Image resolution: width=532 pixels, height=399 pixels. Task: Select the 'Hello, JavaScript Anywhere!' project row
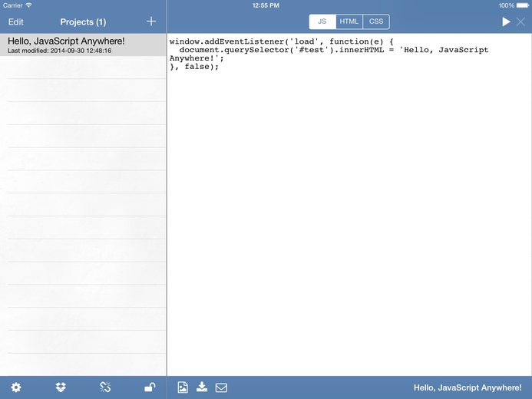[83, 45]
